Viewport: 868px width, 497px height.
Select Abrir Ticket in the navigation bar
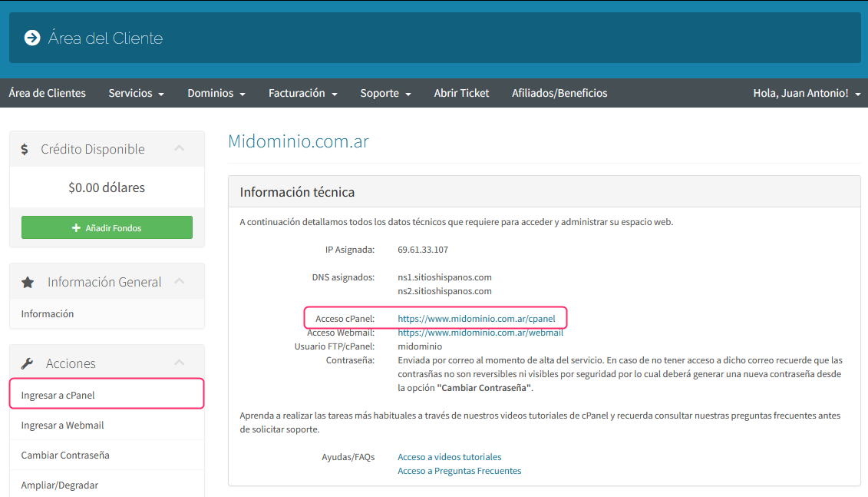pyautogui.click(x=461, y=93)
